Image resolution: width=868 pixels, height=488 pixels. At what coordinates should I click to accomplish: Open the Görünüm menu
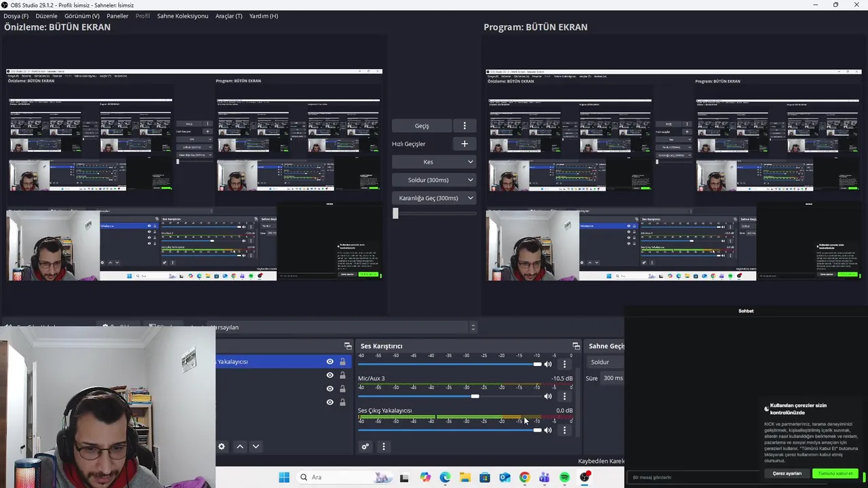82,16
